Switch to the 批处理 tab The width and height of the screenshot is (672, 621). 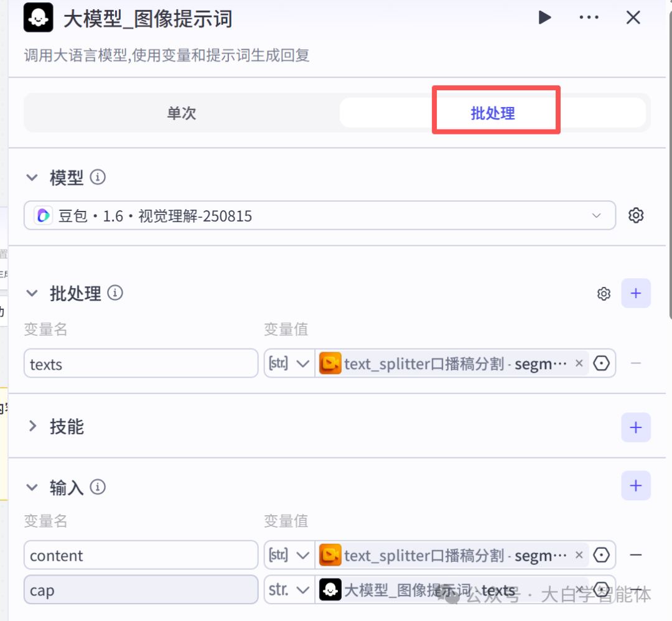493,113
